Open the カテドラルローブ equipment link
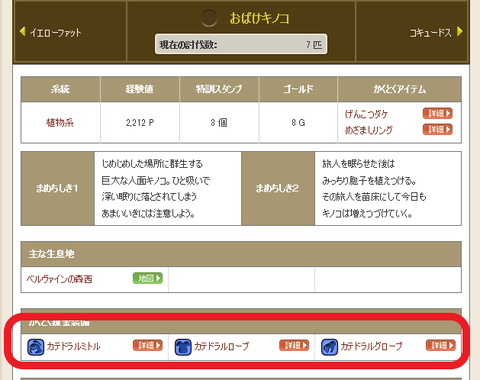 (x=221, y=346)
